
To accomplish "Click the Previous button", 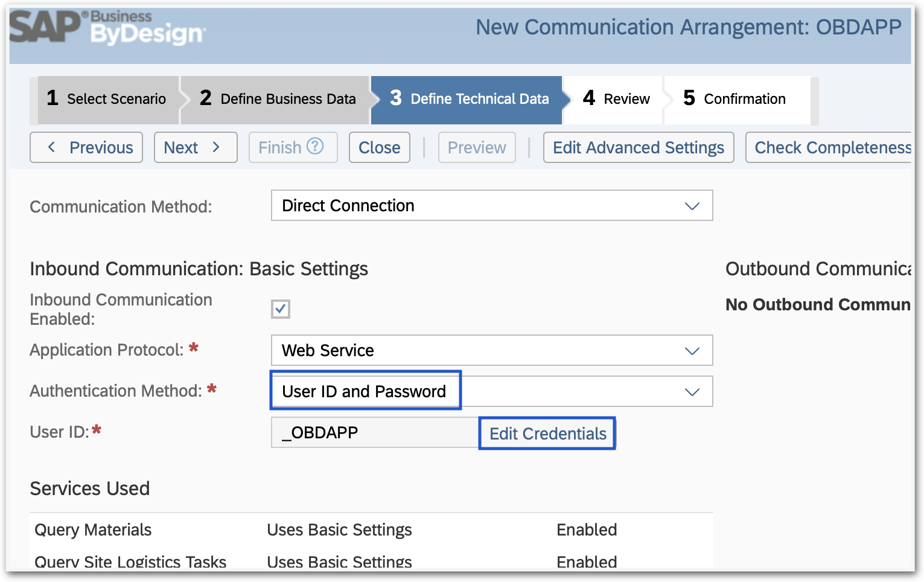I will click(x=86, y=147).
